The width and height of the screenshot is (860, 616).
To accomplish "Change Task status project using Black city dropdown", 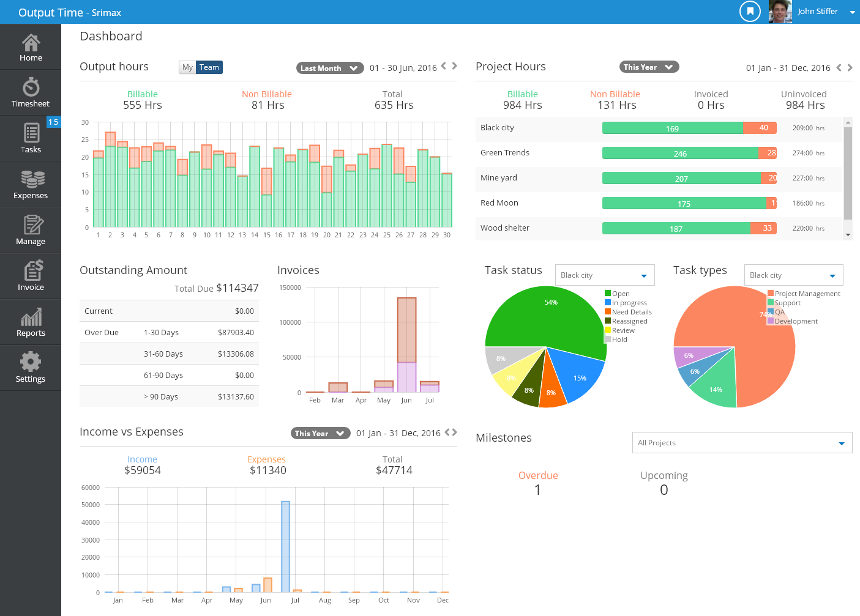I will point(604,275).
